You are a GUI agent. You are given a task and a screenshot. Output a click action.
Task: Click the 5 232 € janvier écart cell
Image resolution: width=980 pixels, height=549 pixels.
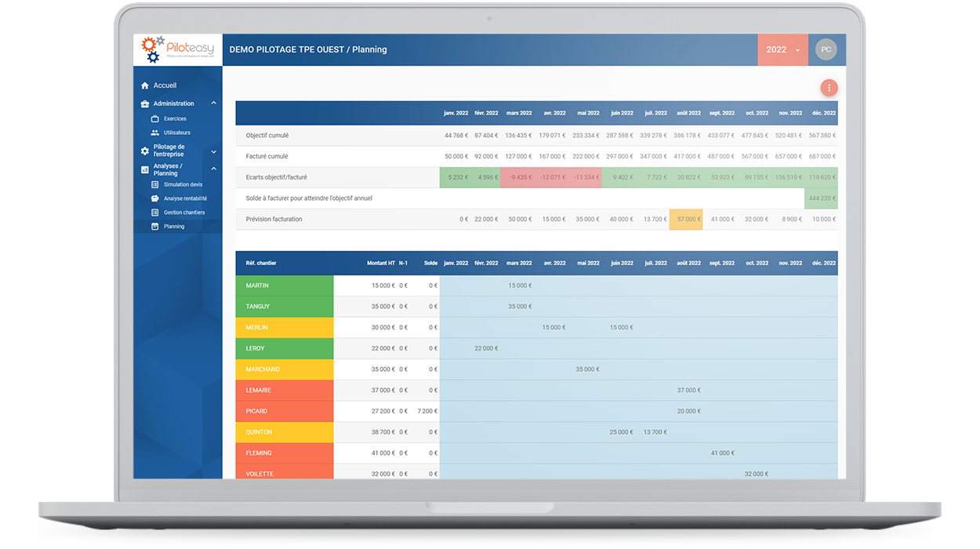coord(456,177)
